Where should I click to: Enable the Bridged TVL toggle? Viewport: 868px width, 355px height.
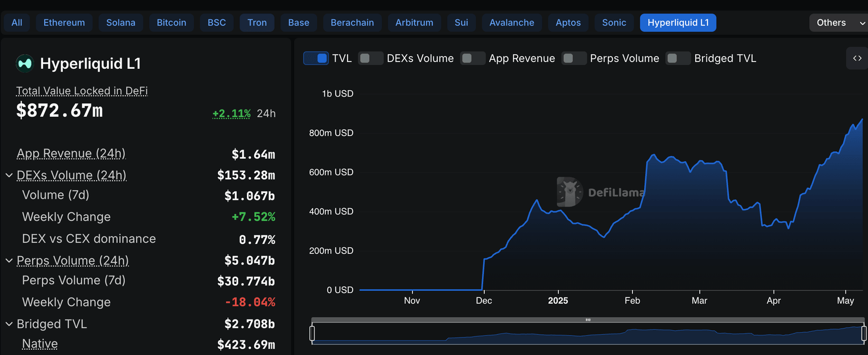coord(678,58)
